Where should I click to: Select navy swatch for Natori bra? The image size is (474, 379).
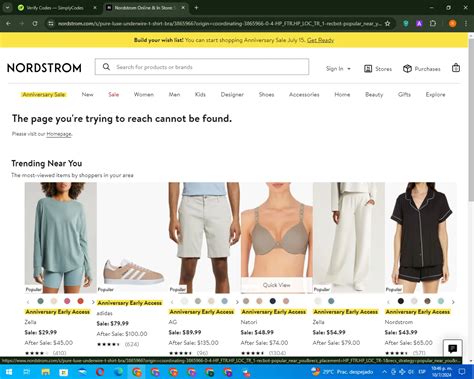[x=273, y=301]
